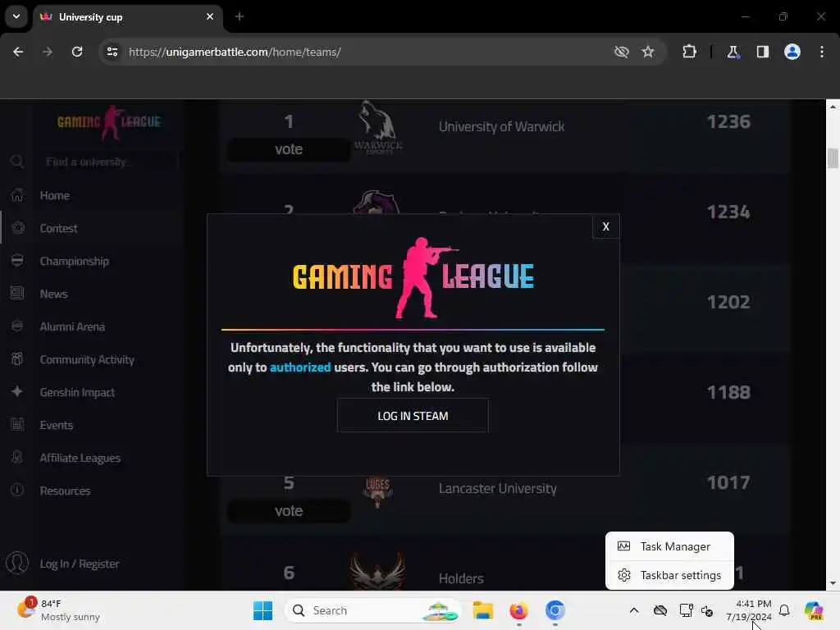
Task: Click the Holders team logo
Action: [x=377, y=572]
